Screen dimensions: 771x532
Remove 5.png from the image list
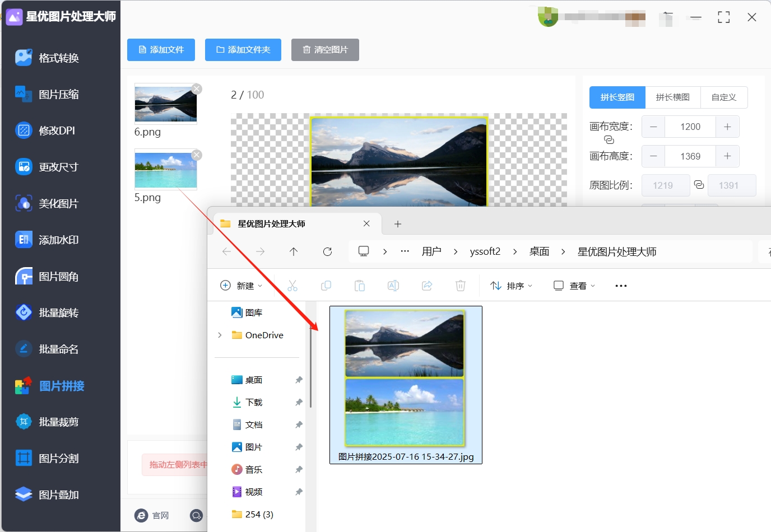tap(197, 155)
